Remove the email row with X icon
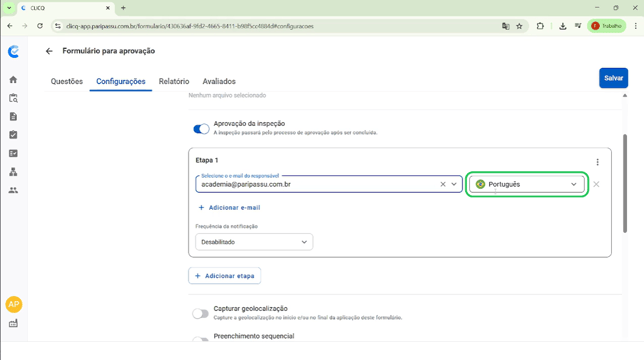The height and width of the screenshot is (360, 644). (x=596, y=184)
